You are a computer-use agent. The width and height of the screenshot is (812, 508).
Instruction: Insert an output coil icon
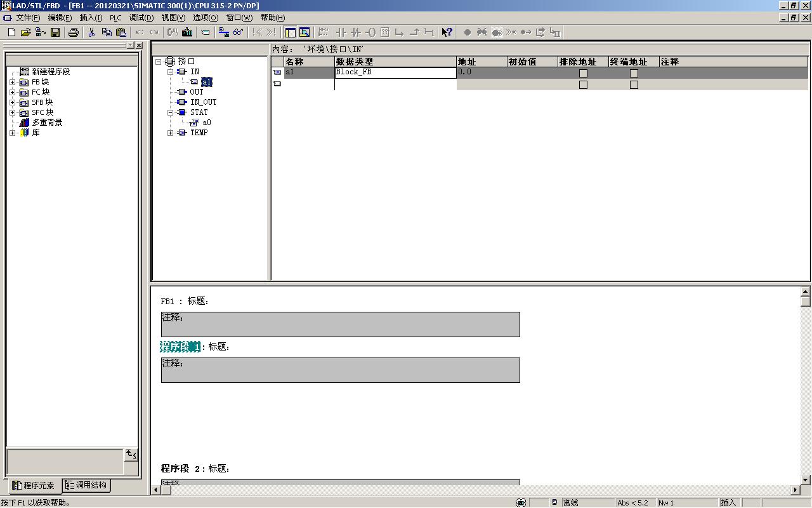pyautogui.click(x=370, y=32)
